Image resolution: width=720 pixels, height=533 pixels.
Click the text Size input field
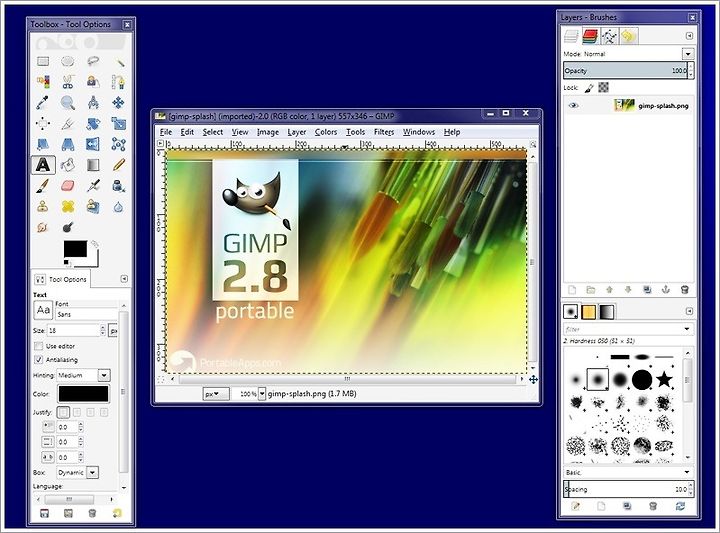tap(73, 330)
